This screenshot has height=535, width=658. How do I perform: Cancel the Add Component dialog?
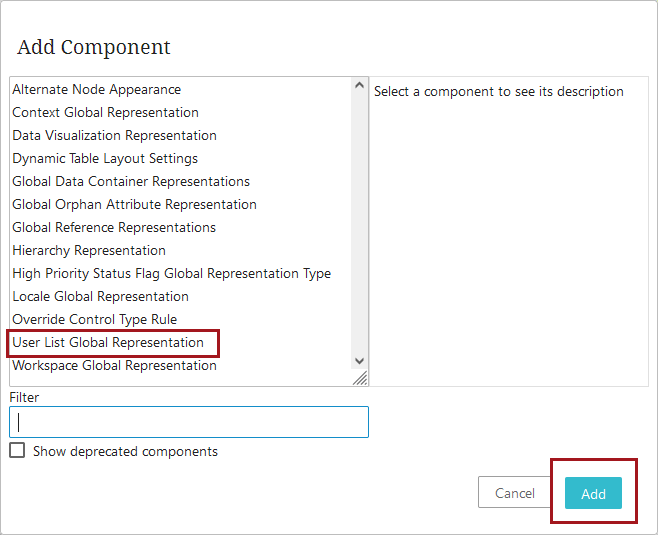point(515,493)
